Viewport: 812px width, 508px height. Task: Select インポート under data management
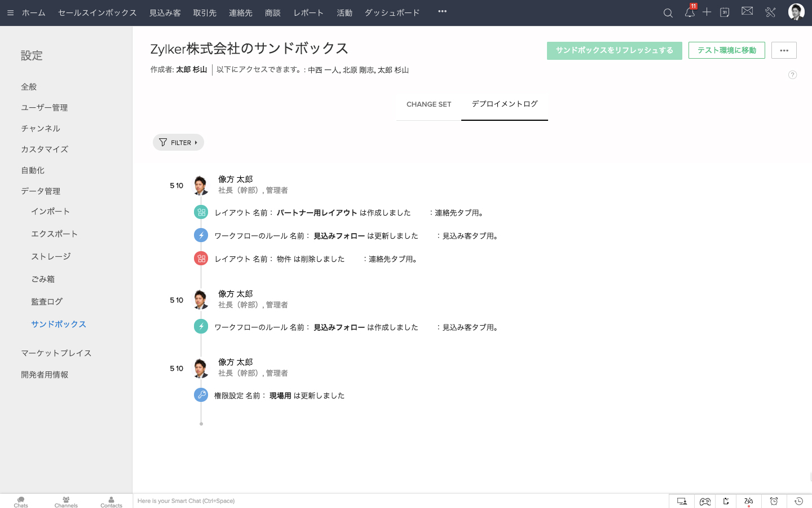pos(50,211)
